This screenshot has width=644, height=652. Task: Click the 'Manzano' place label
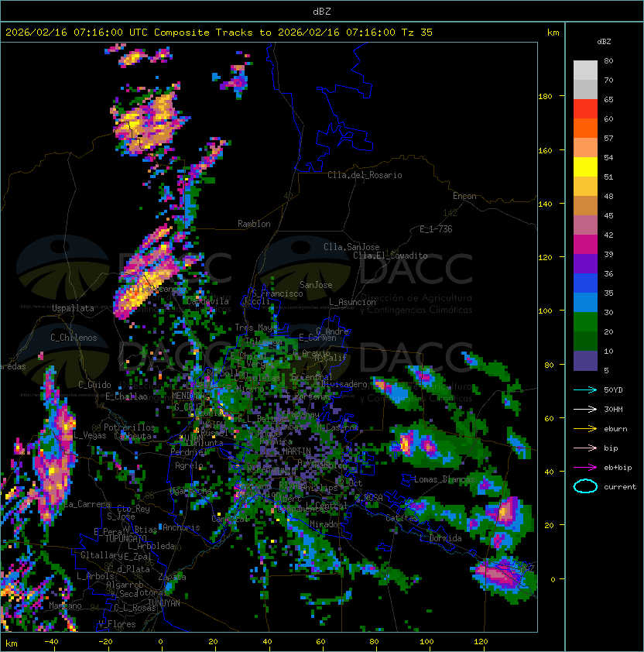click(65, 606)
